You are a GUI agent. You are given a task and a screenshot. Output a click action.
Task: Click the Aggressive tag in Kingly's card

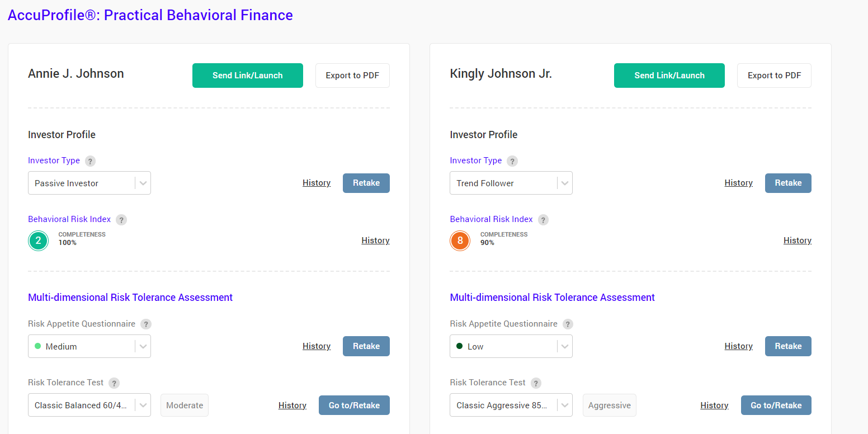pos(610,405)
